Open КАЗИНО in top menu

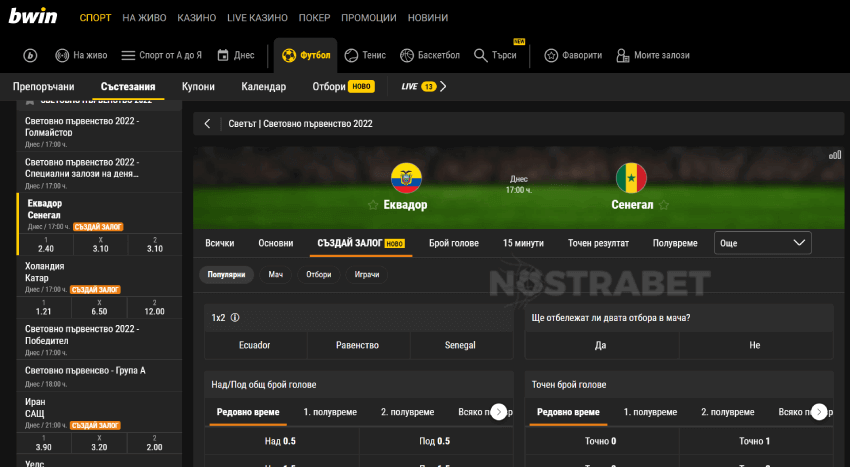pos(197,18)
